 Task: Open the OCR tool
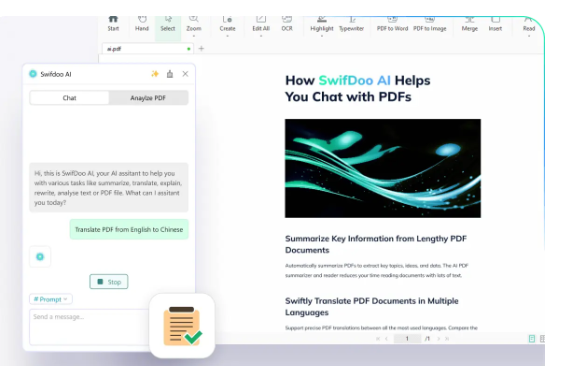pos(287,24)
